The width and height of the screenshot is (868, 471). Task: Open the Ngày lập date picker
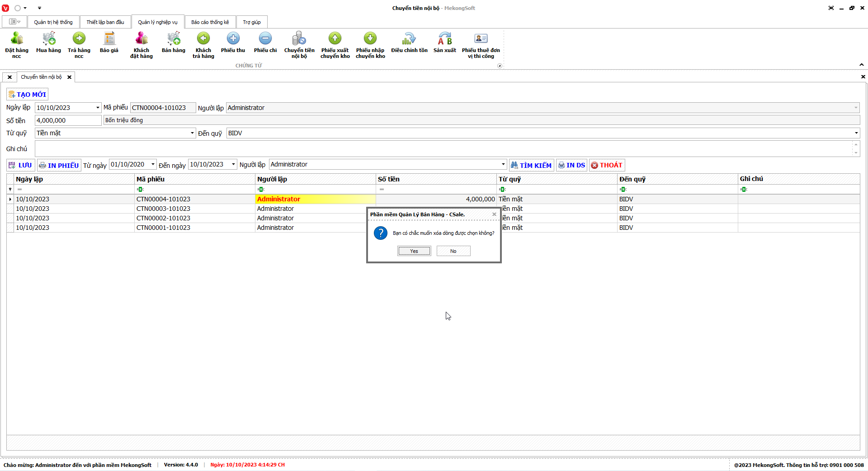[x=98, y=108]
